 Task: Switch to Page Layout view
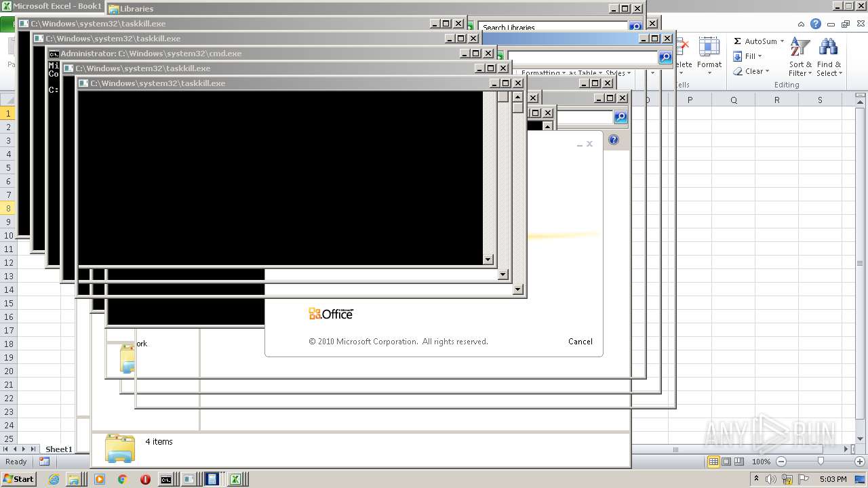click(726, 462)
